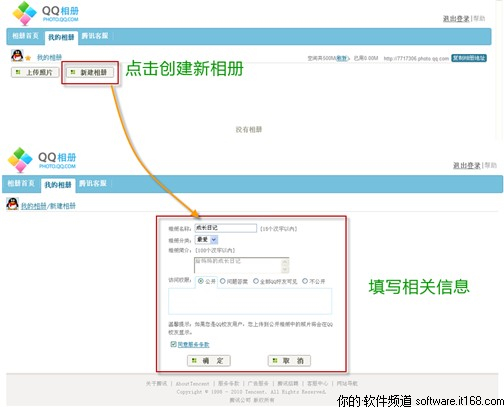Image resolution: width=504 pixels, height=407 pixels.
Task: Open the 相册首页 tab on the lower page
Action: click(x=21, y=183)
